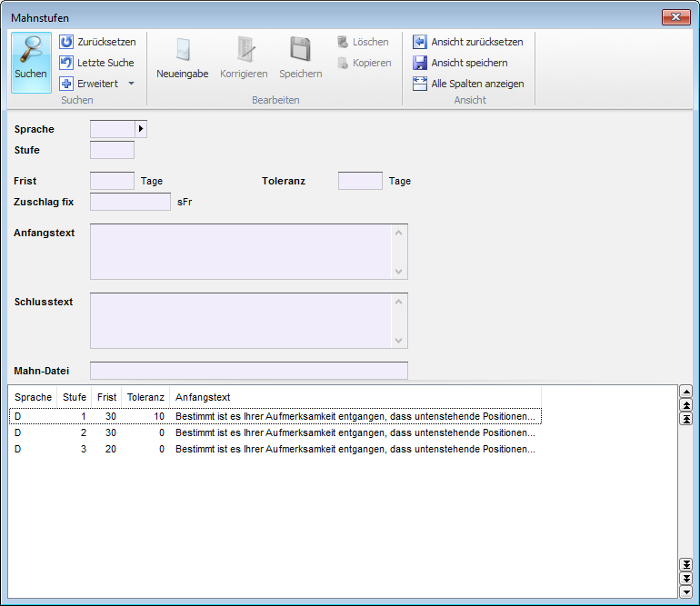Jump to the last list entry

coord(685,564)
